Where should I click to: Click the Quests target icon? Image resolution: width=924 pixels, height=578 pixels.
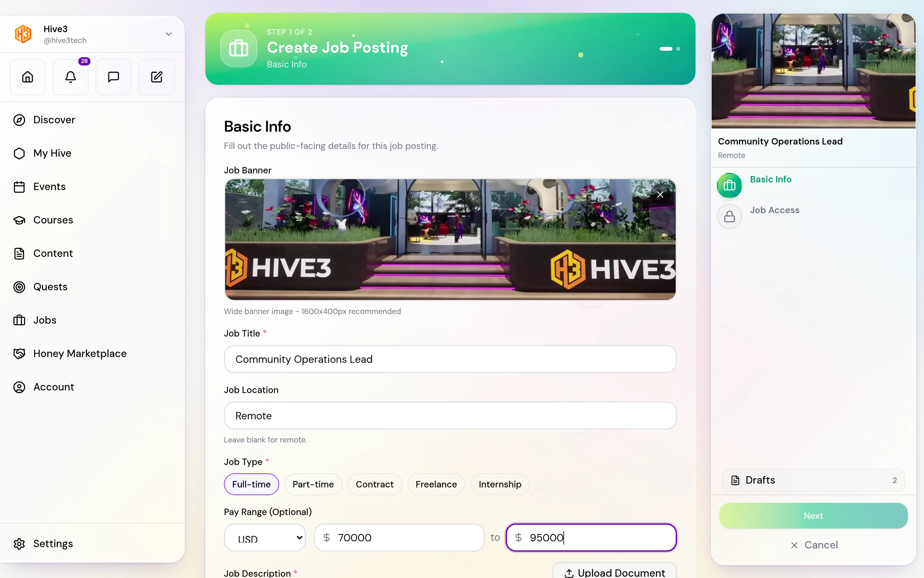click(x=19, y=287)
